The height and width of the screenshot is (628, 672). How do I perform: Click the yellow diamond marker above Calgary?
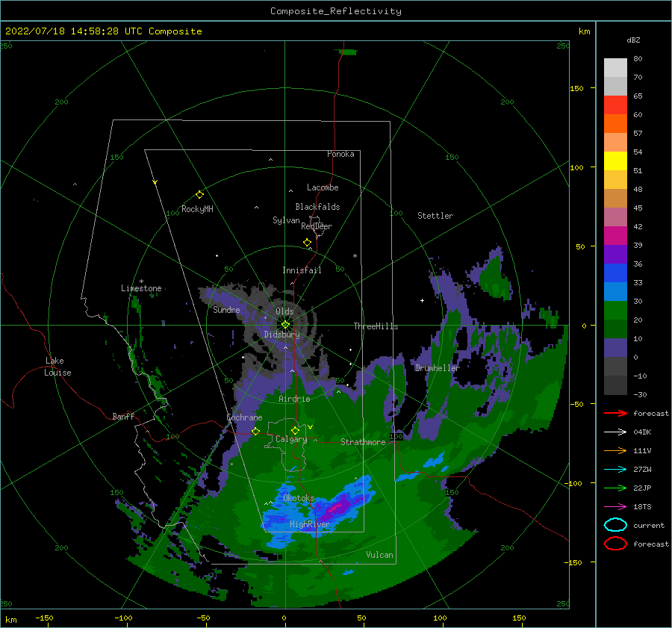295,430
